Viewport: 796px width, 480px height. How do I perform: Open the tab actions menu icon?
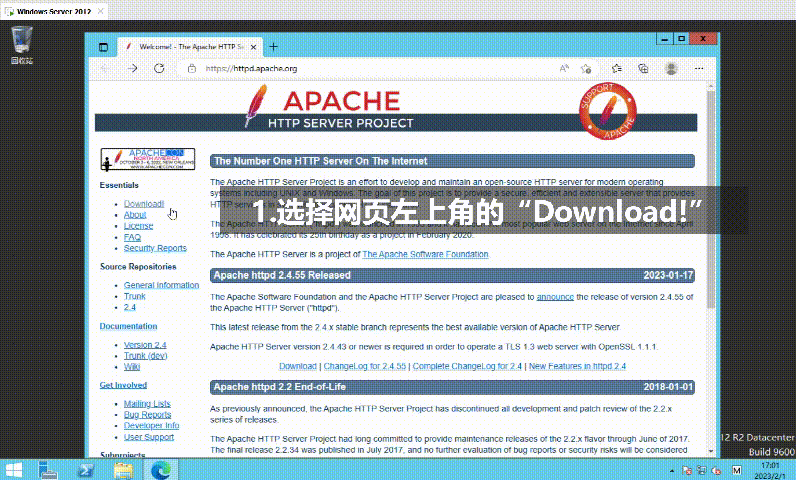click(104, 47)
